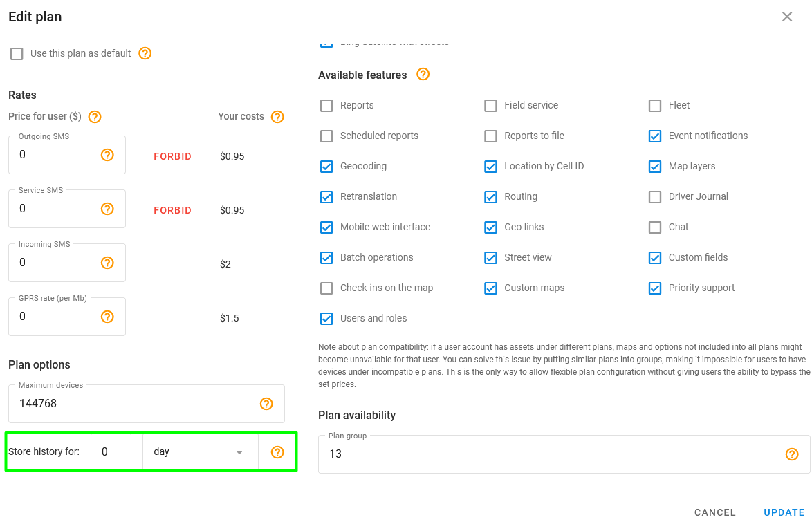
Task: Click help icon beside Price for user
Action: pyautogui.click(x=95, y=117)
